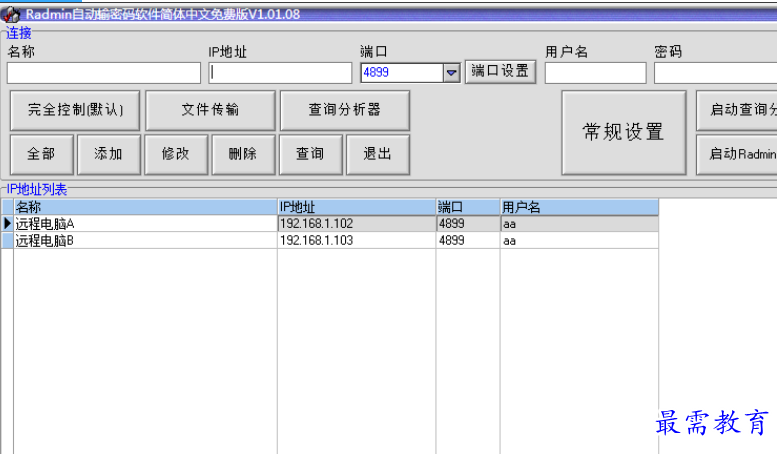This screenshot has width=777, height=454.
Task: Click the 查询 button
Action: point(311,154)
